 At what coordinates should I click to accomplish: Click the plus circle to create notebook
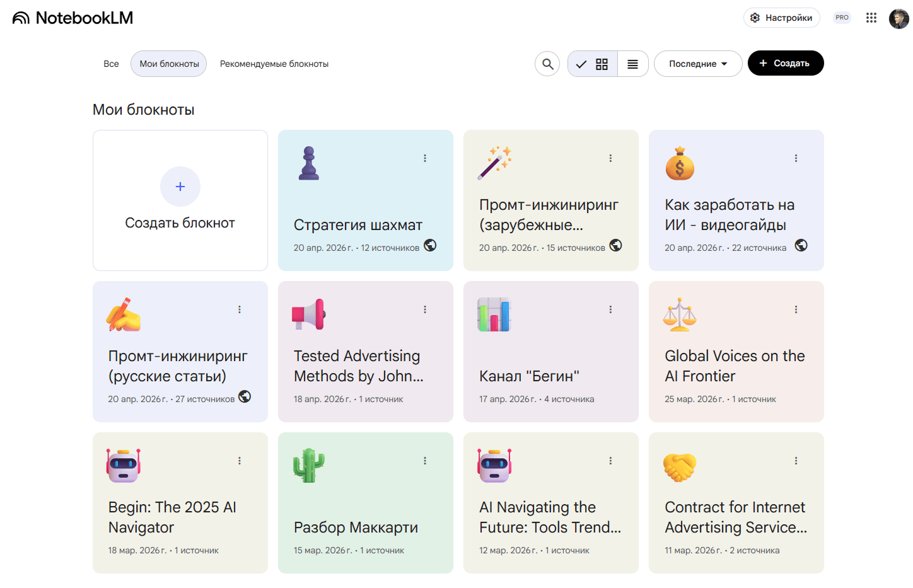click(180, 187)
